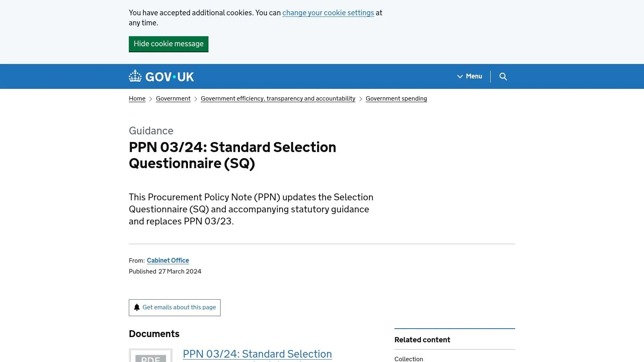Open change your cookie settings
The width and height of the screenshot is (644, 362).
[x=328, y=12]
